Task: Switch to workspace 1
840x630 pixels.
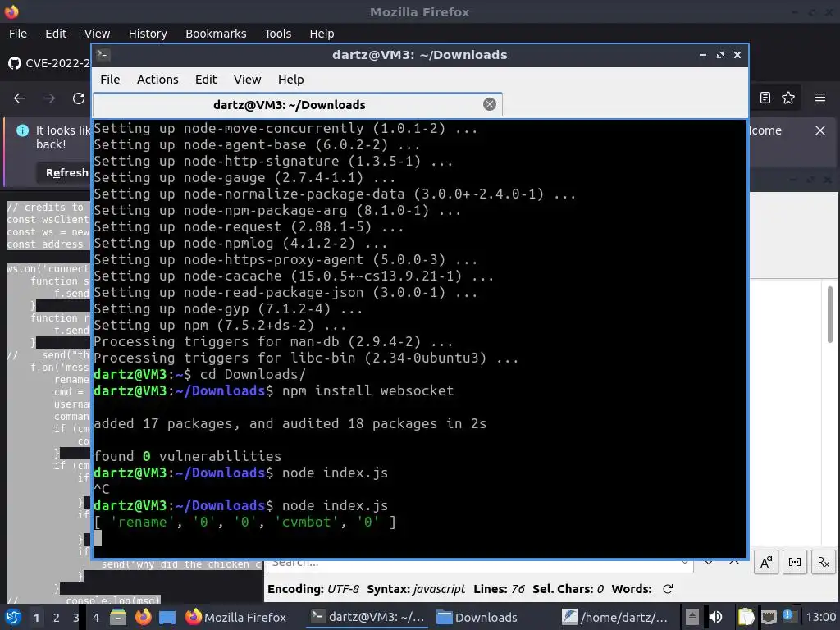Action: pyautogui.click(x=36, y=618)
